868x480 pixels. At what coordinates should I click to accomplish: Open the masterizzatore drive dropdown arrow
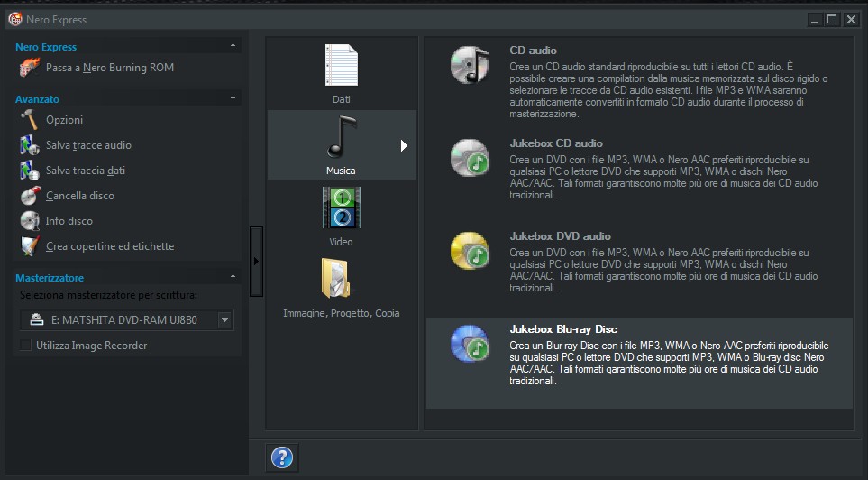pos(224,319)
